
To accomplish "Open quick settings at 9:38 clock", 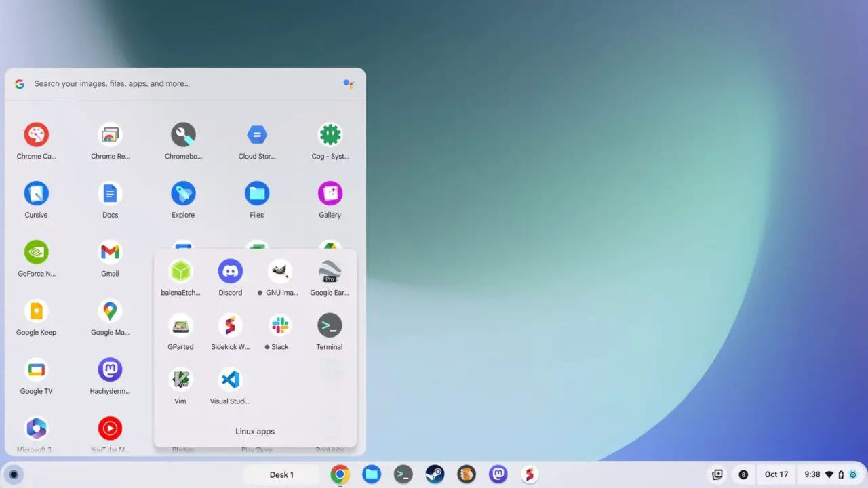I will point(830,474).
